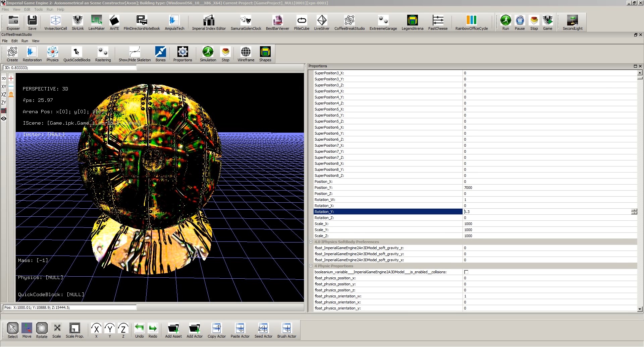The height and width of the screenshot is (347, 644).
Task: Open RainbowOfficeCycle
Action: coord(472,22)
